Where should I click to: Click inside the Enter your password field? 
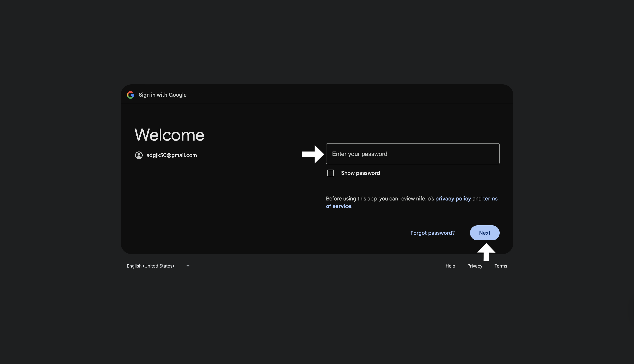412,154
